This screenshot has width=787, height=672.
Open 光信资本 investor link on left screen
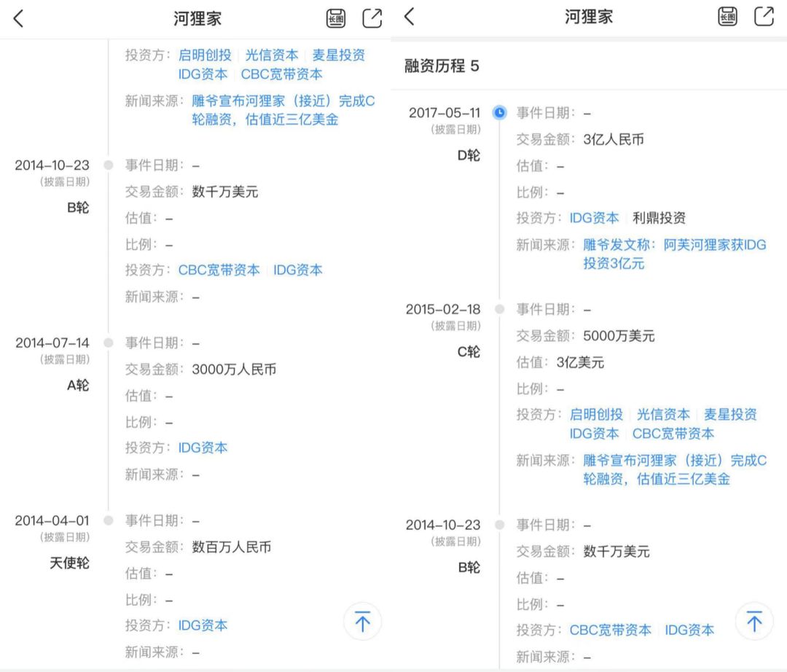(272, 55)
